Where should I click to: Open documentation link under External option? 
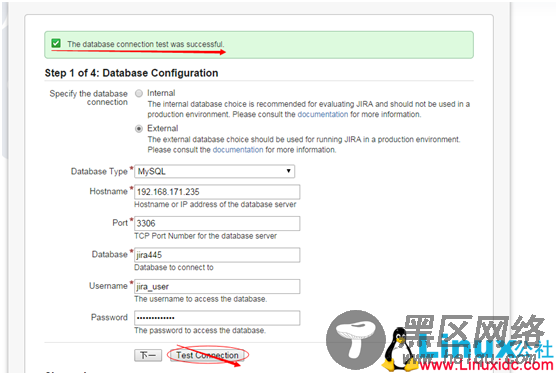[x=238, y=150]
